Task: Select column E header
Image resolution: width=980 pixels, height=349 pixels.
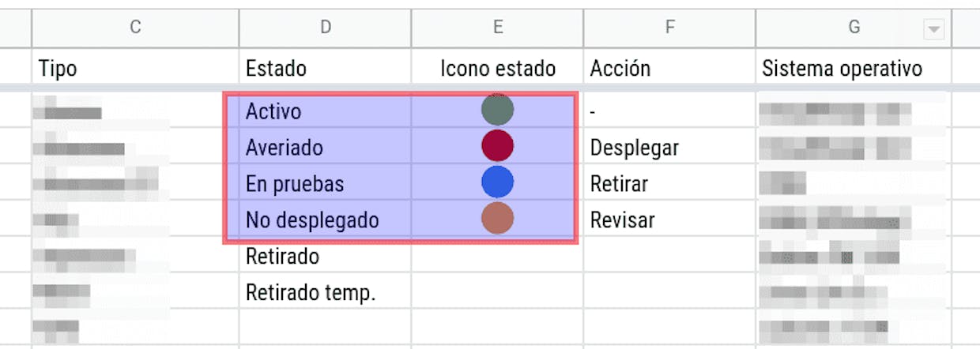Action: click(497, 28)
